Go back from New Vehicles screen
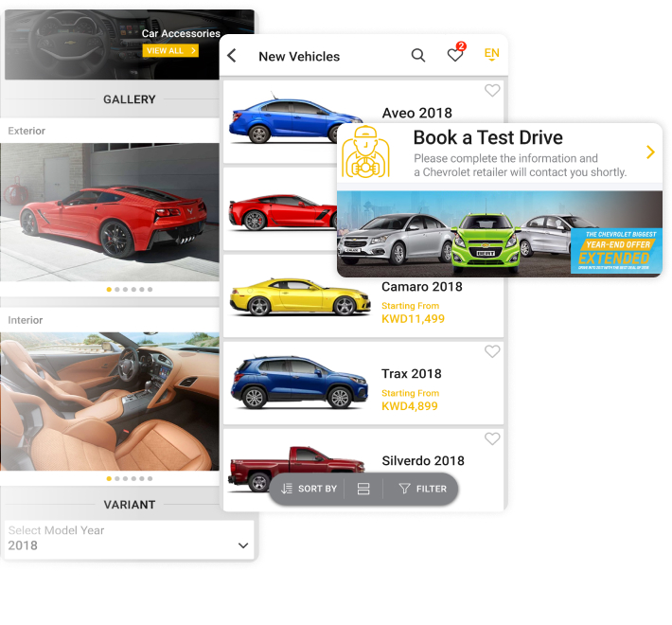Screen dimensions: 672x625 click(232, 56)
